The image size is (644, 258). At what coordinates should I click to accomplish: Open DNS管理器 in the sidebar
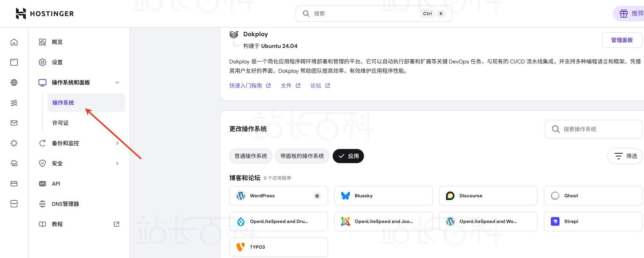point(65,204)
